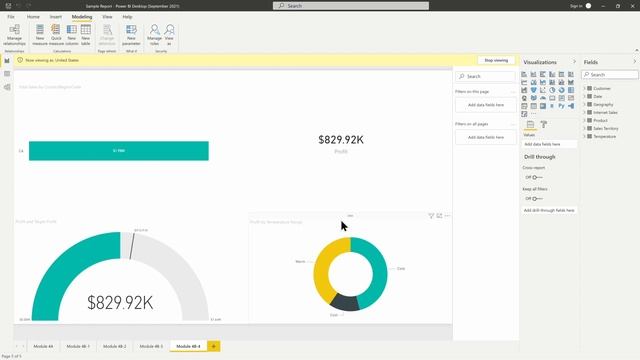This screenshot has width=640, height=360.
Task: Open the Module 4B-3 page tab
Action: tap(151, 346)
